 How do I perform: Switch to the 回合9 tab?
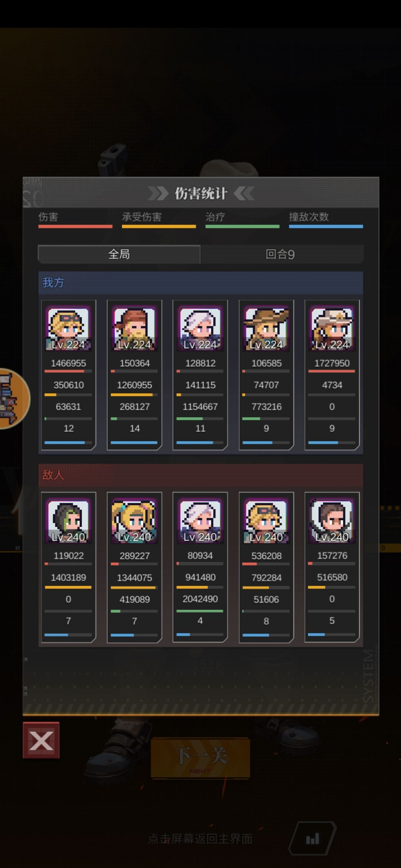click(281, 254)
